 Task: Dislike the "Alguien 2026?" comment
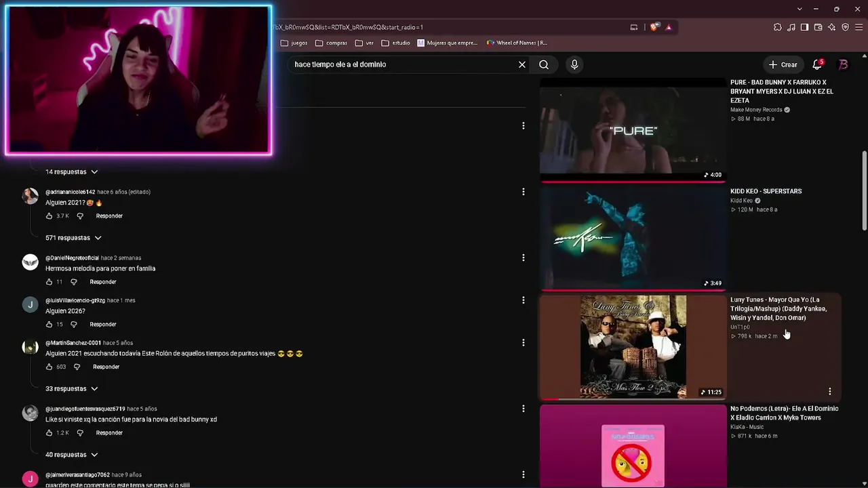pyautogui.click(x=74, y=325)
